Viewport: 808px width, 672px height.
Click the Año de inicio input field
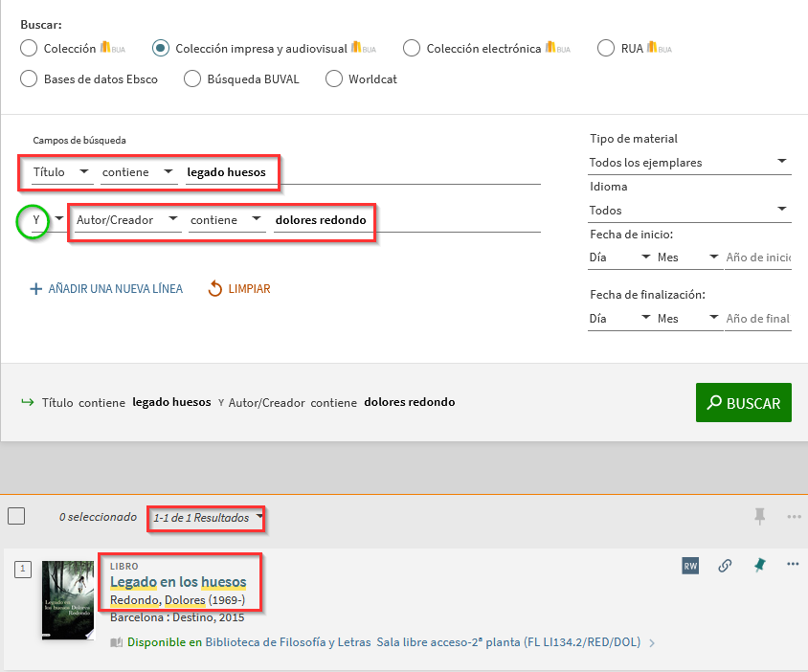[758, 258]
